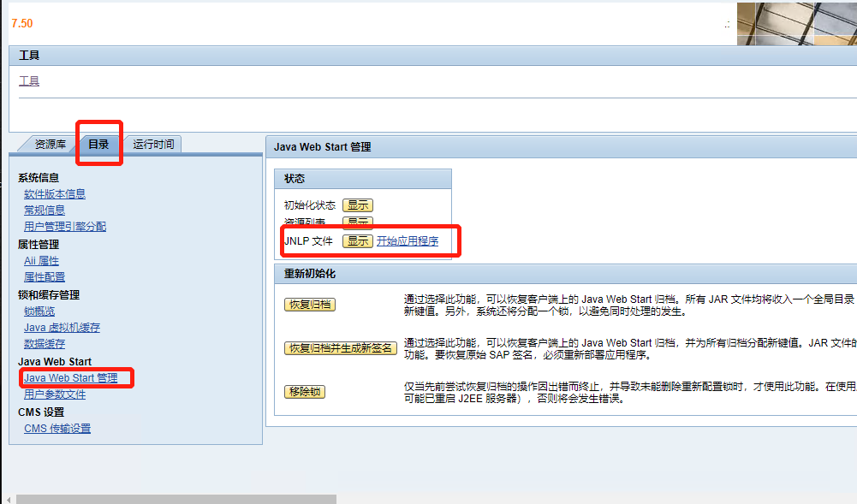Click 显示 button for 初始化状态

(x=358, y=205)
